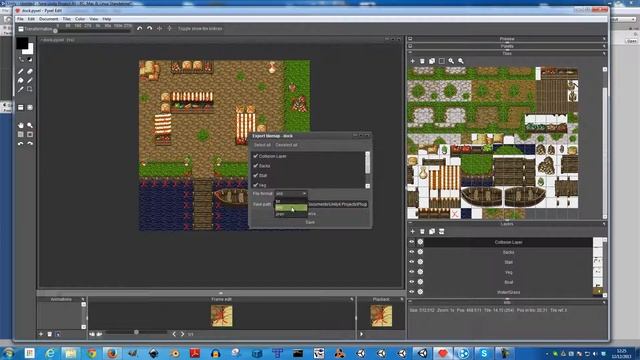Click the transformation angle slider handle

(56, 31)
